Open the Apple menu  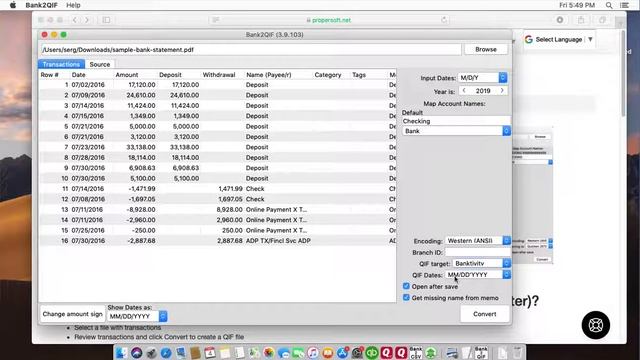click(13, 5)
